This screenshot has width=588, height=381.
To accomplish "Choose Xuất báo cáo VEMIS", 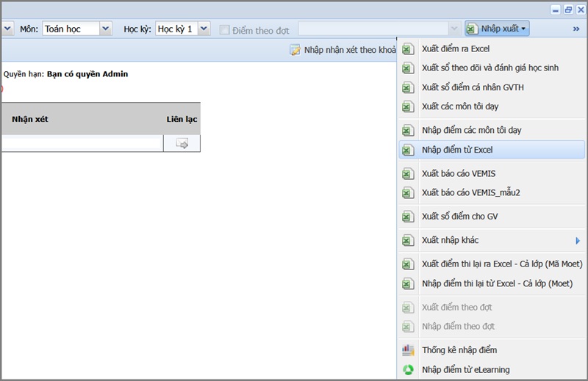I will 491,173.
